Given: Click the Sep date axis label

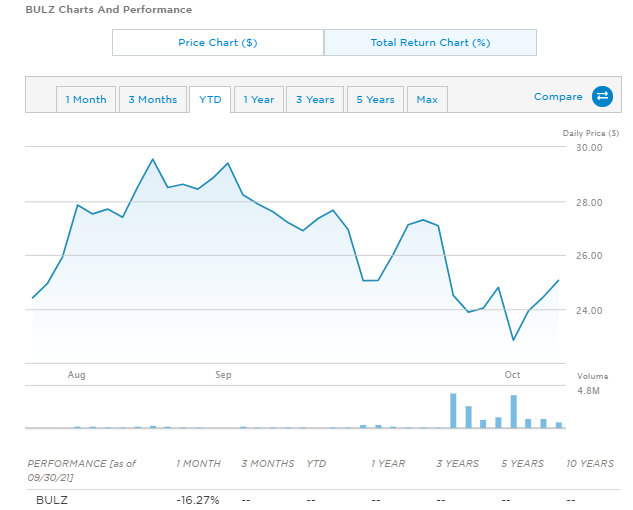Looking at the screenshot, I should pyautogui.click(x=223, y=375).
